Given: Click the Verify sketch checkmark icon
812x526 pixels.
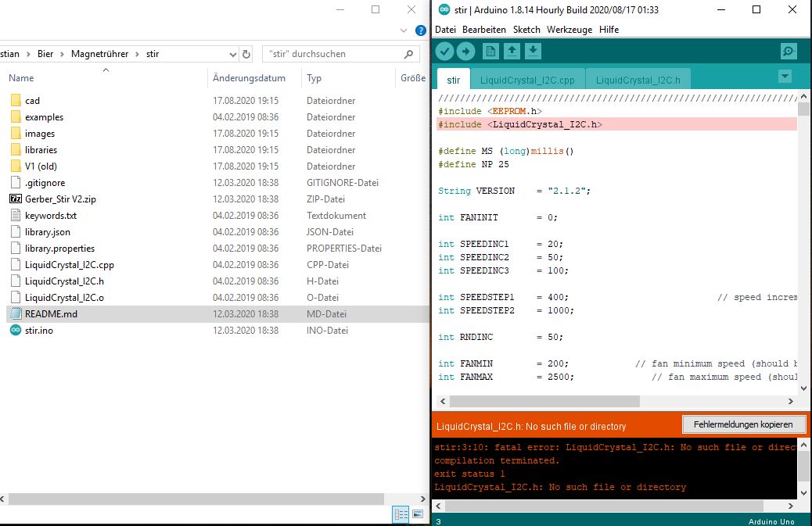Looking at the screenshot, I should point(444,52).
